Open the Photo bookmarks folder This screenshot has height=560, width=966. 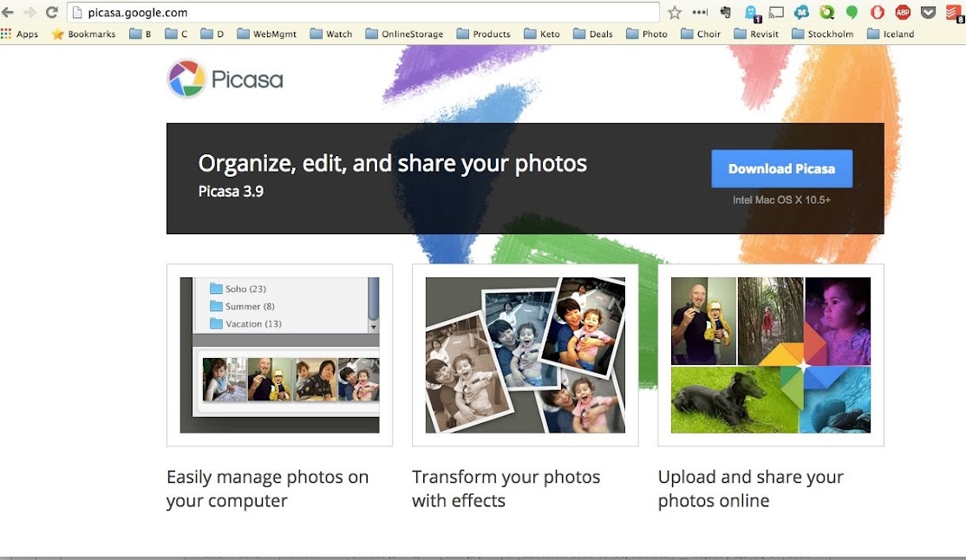tap(647, 34)
